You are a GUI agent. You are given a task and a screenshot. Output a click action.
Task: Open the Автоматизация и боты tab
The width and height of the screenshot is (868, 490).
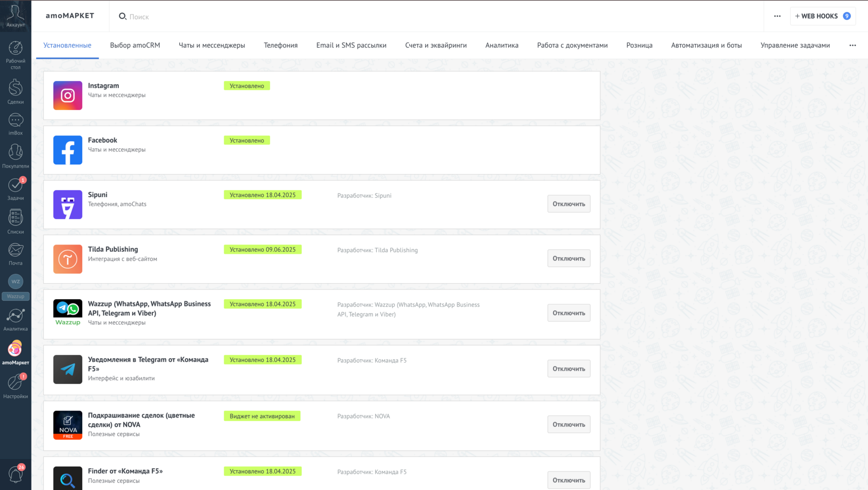pyautogui.click(x=706, y=45)
